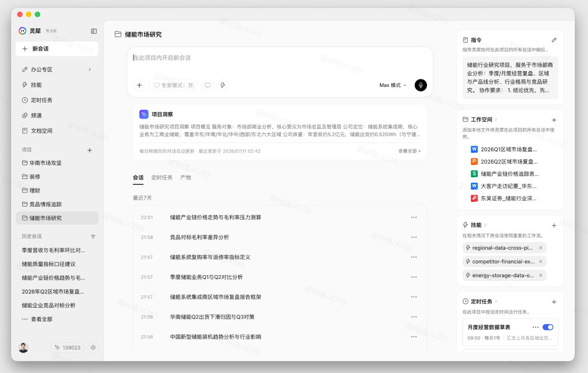Click the 项目洞察 sparkle icon
The width and height of the screenshot is (588, 373).
click(x=144, y=114)
